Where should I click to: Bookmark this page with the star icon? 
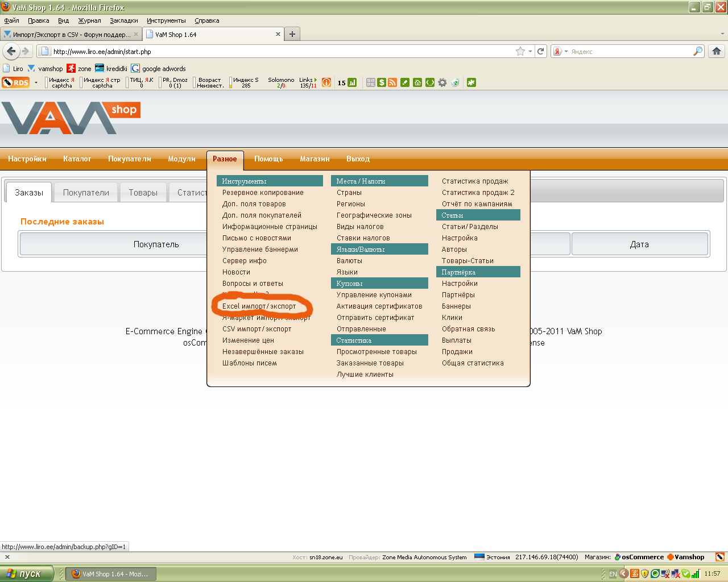(520, 51)
